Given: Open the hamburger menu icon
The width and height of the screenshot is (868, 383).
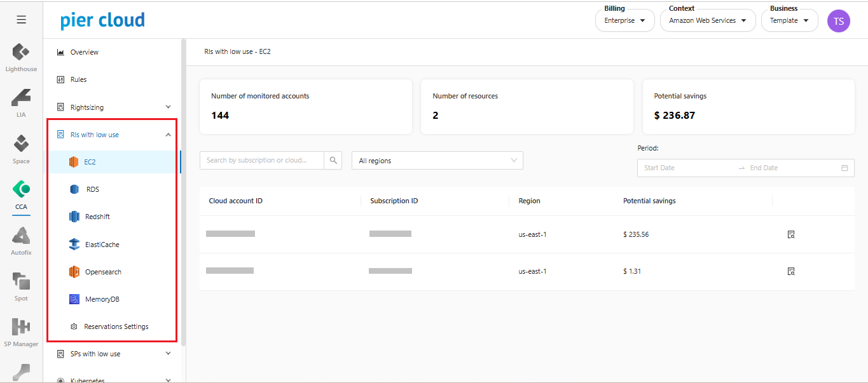Looking at the screenshot, I should [21, 20].
